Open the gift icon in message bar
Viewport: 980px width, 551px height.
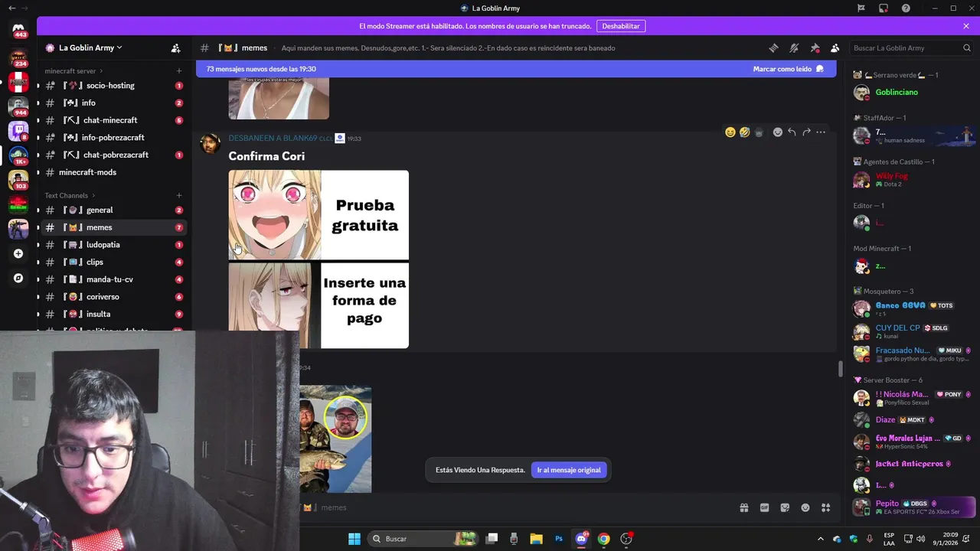pyautogui.click(x=743, y=507)
